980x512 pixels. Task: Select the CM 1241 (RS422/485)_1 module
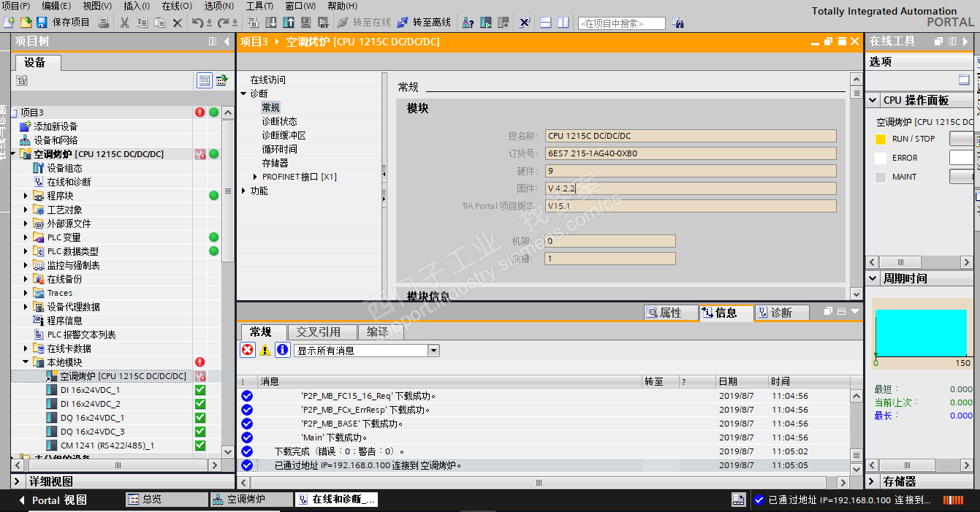point(107,446)
